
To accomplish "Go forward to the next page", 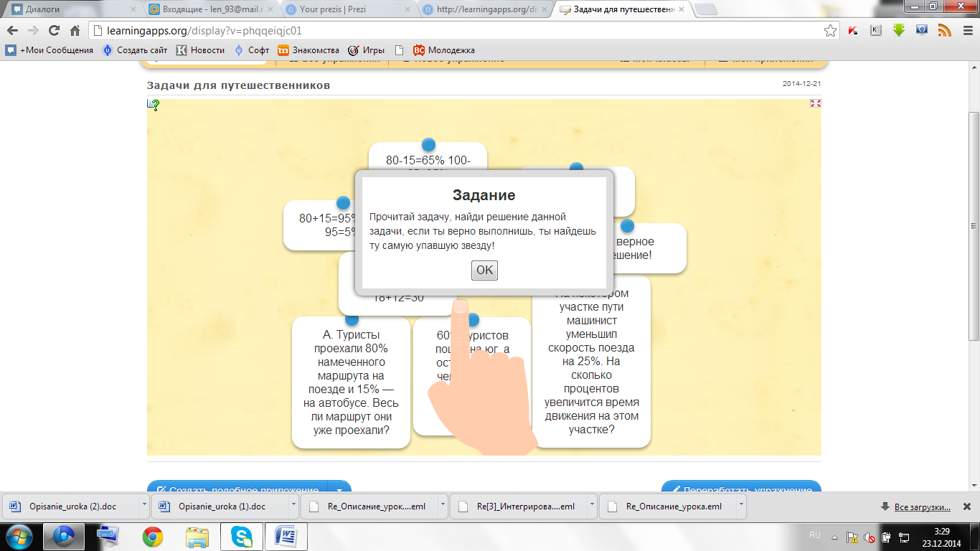I will pos(33,31).
